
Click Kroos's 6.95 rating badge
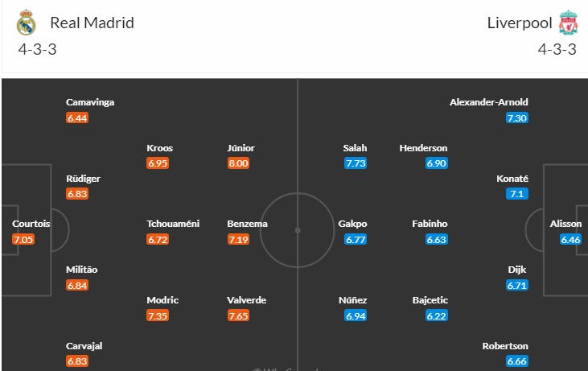(x=158, y=163)
